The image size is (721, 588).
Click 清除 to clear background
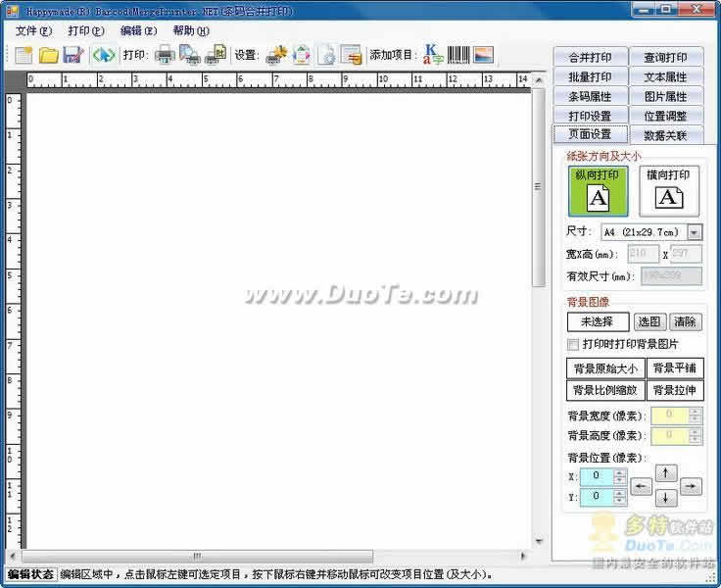click(686, 321)
